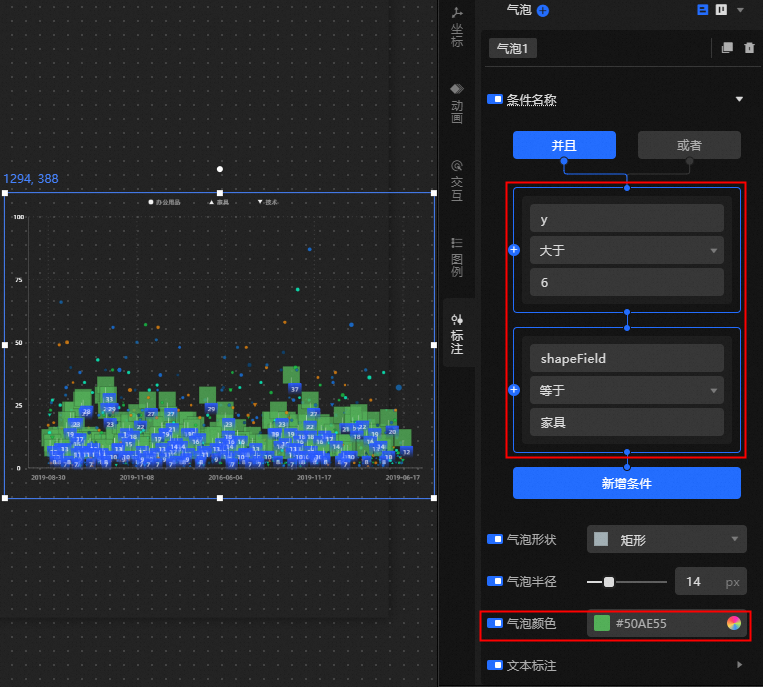Viewport: 763px width, 687px height.
Task: Click the plus icon beside the shapeField condition
Action: (x=514, y=390)
